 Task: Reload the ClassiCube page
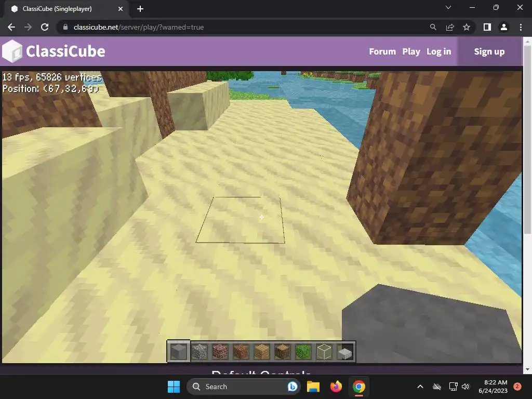(x=45, y=27)
